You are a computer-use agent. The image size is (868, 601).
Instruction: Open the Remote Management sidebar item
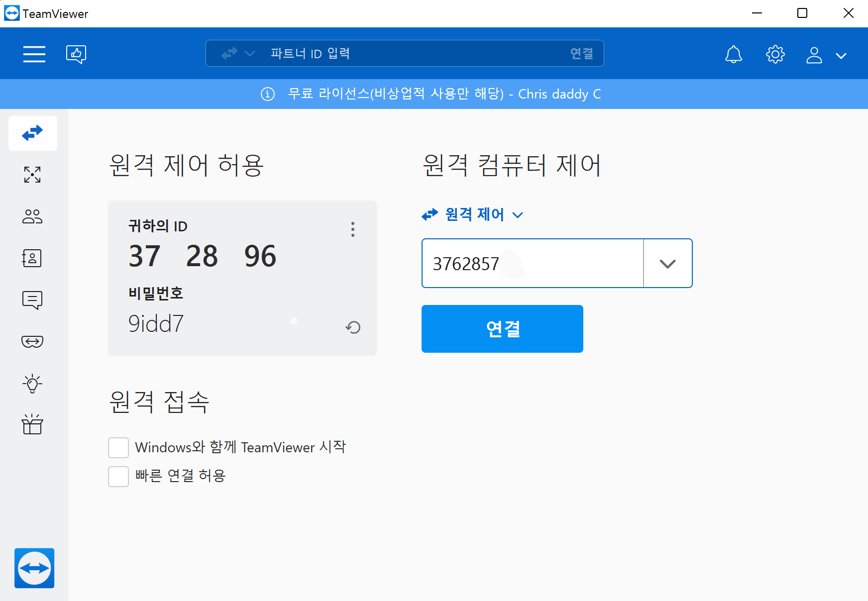pyautogui.click(x=33, y=175)
